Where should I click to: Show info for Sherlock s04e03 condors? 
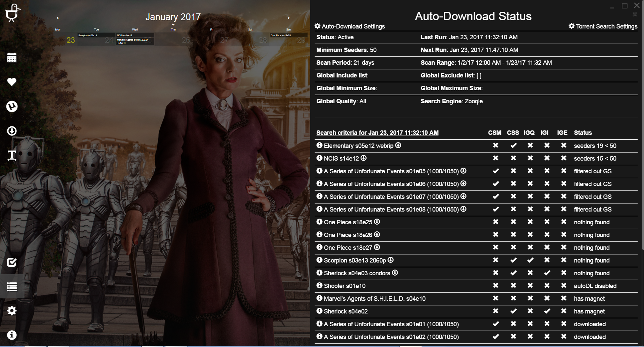tap(319, 273)
